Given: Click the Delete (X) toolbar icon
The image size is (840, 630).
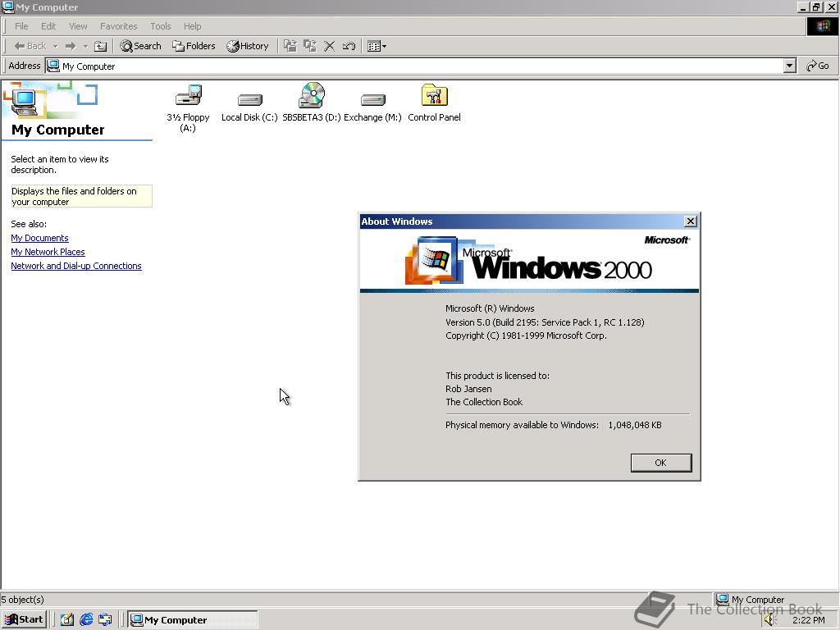Looking at the screenshot, I should tap(330, 46).
